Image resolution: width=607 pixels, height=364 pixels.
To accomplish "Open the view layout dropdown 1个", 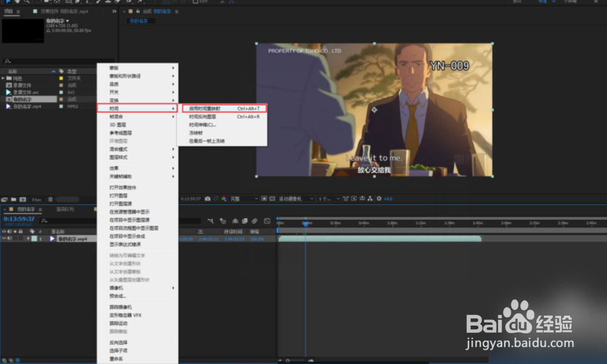I will tap(329, 199).
